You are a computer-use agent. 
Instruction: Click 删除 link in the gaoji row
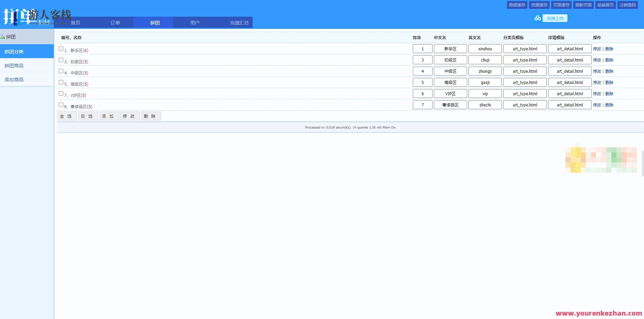tap(609, 82)
